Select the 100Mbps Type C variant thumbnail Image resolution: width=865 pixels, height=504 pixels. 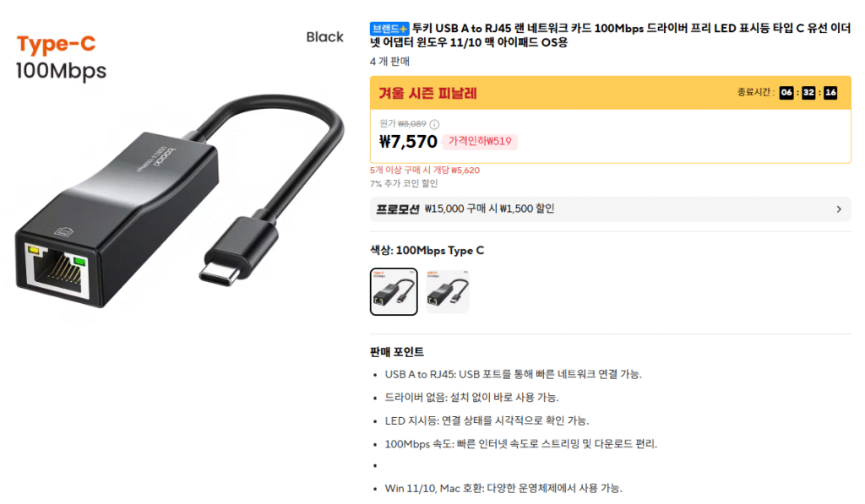pyautogui.click(x=394, y=291)
